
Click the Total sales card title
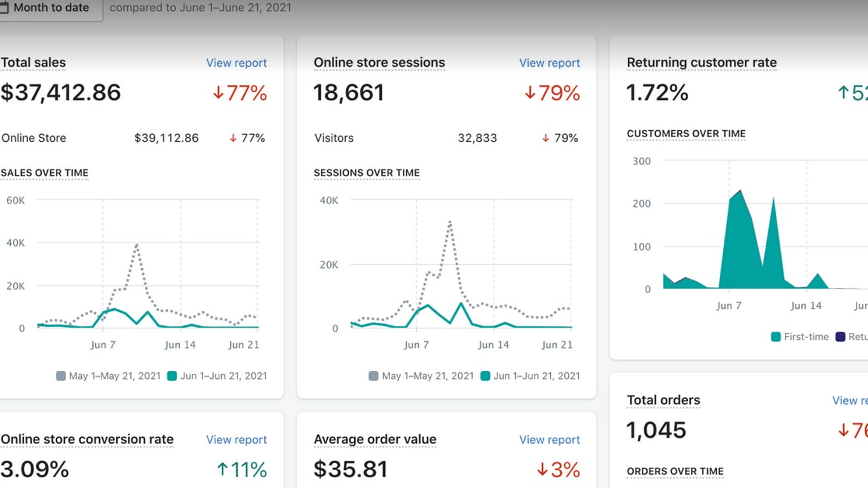[x=33, y=63]
